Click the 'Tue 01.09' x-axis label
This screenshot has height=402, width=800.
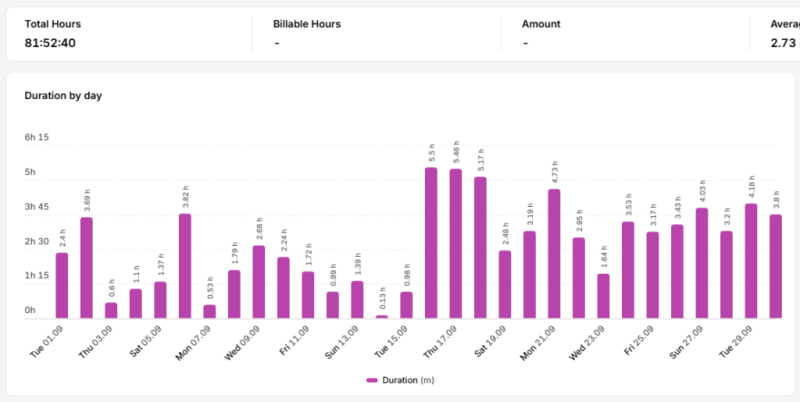click(46, 341)
